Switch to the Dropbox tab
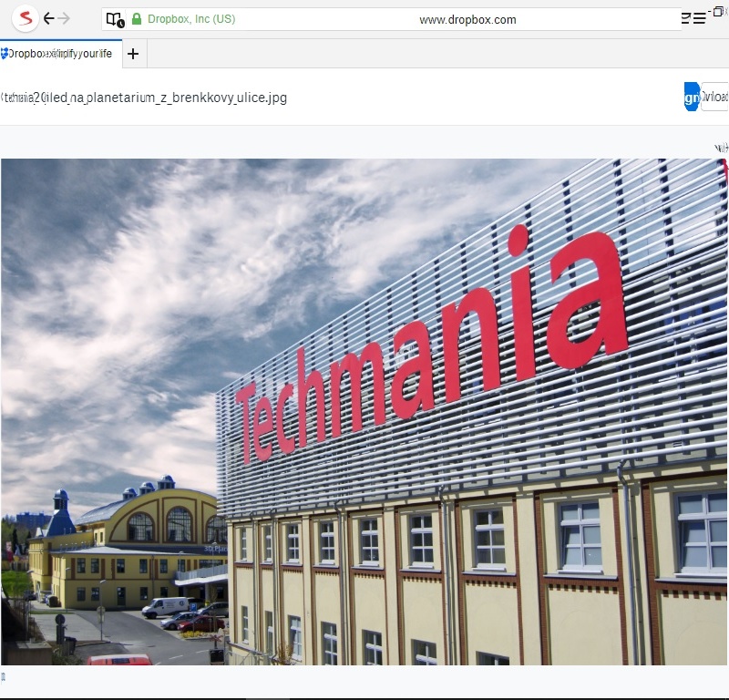 click(60, 54)
